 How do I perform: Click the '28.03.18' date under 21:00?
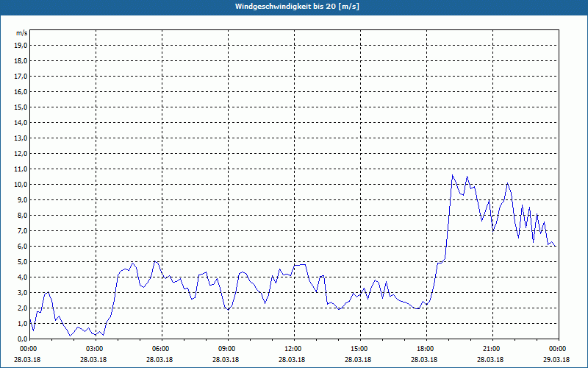pyautogui.click(x=490, y=360)
